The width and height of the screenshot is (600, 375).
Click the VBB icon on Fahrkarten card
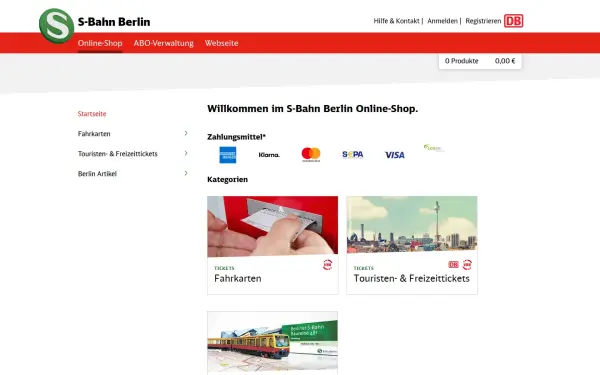(328, 264)
